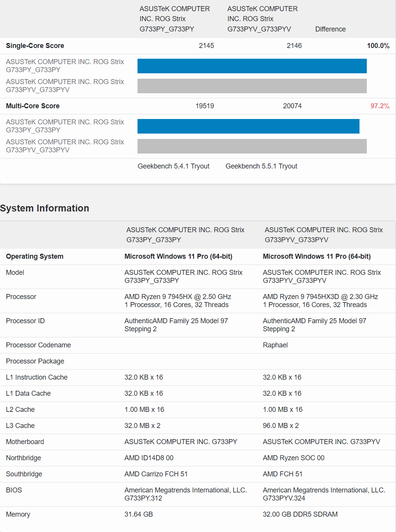Select the 2145 single-core score

point(206,46)
